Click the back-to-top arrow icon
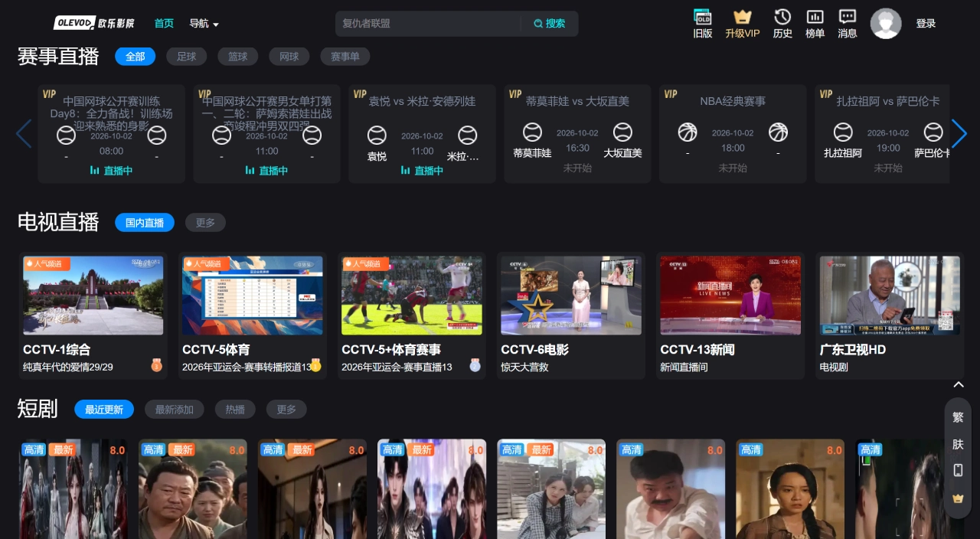This screenshot has width=980, height=539. (958, 384)
